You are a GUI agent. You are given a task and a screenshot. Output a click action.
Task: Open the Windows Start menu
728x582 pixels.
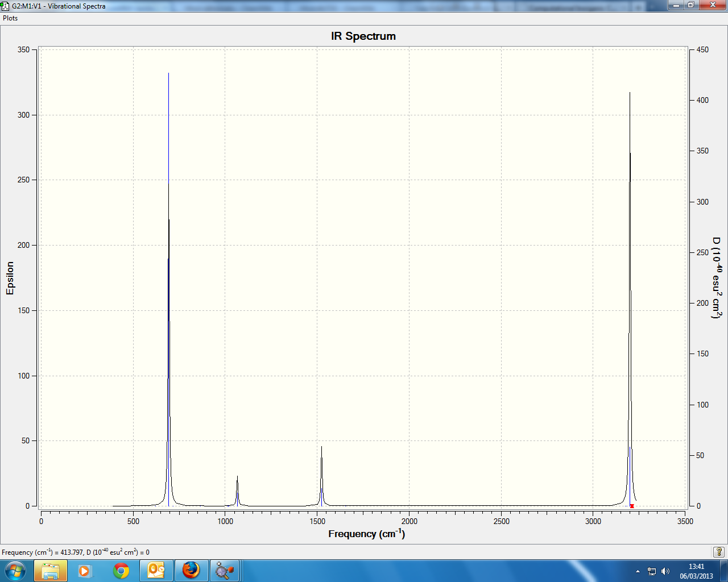tap(15, 571)
